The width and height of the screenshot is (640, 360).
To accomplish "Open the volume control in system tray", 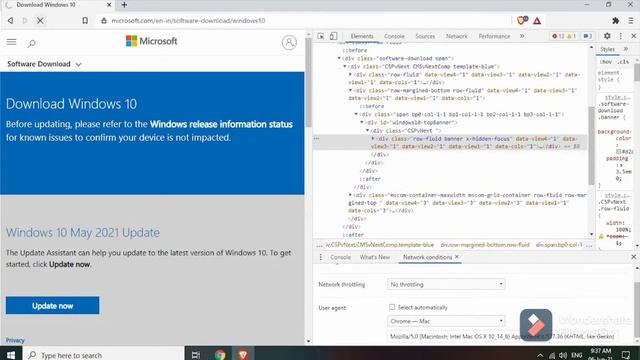I will pos(563,356).
